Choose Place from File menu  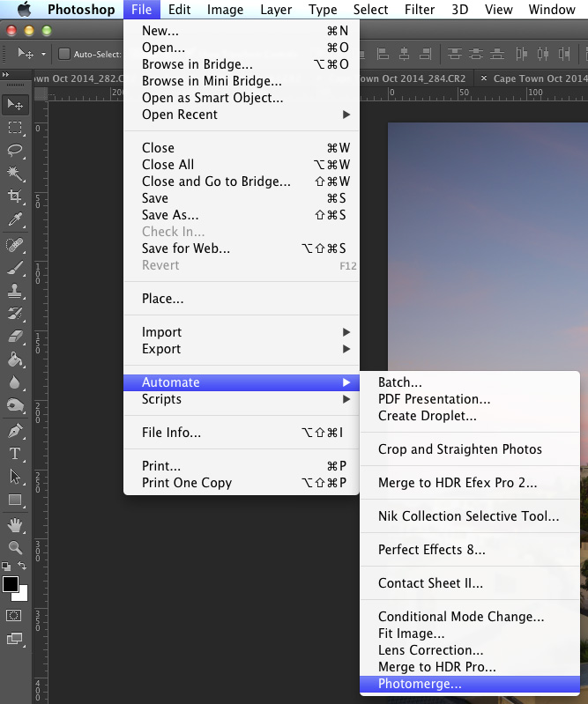(x=242, y=299)
